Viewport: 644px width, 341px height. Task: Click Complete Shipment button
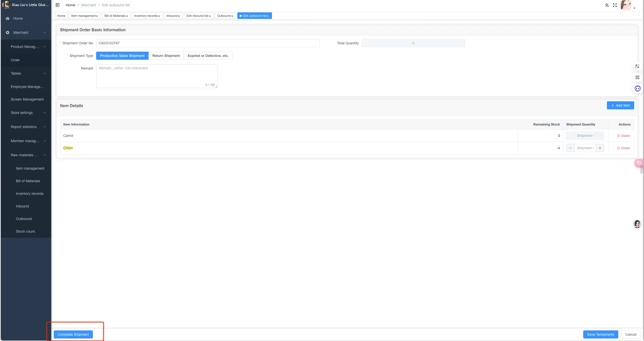(x=73, y=334)
